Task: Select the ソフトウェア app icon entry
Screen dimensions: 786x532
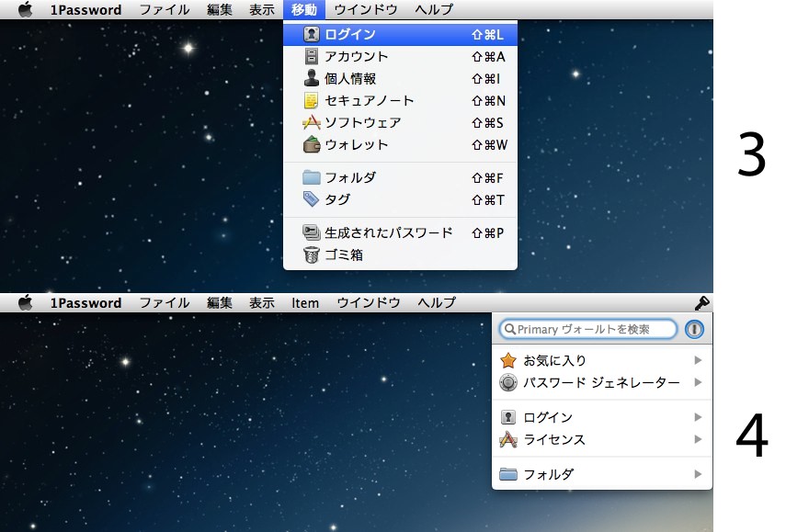Action: pos(312,122)
